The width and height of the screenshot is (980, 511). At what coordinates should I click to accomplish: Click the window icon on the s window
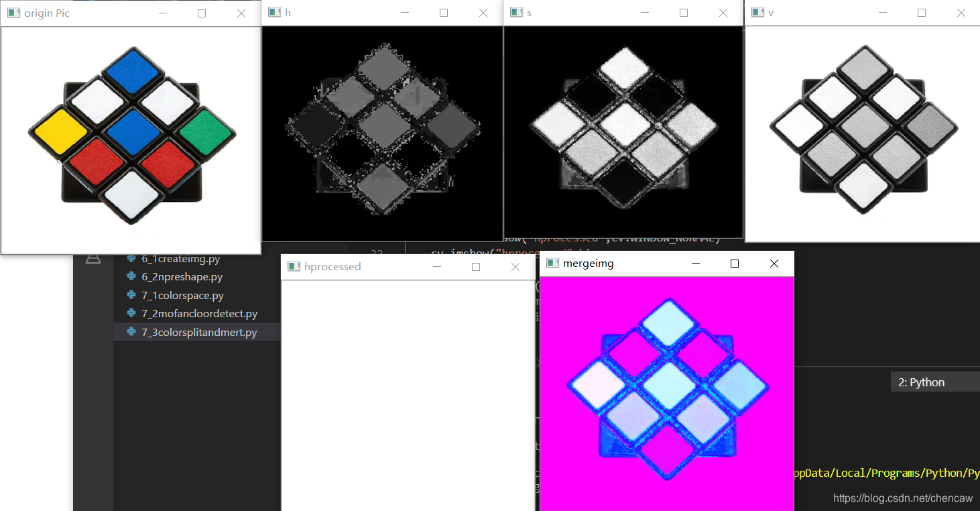coord(515,11)
